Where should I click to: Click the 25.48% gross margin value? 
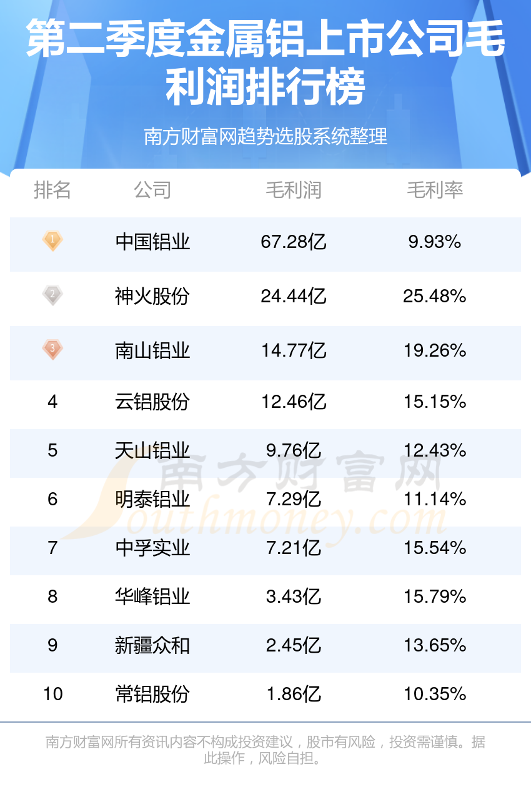(x=435, y=296)
